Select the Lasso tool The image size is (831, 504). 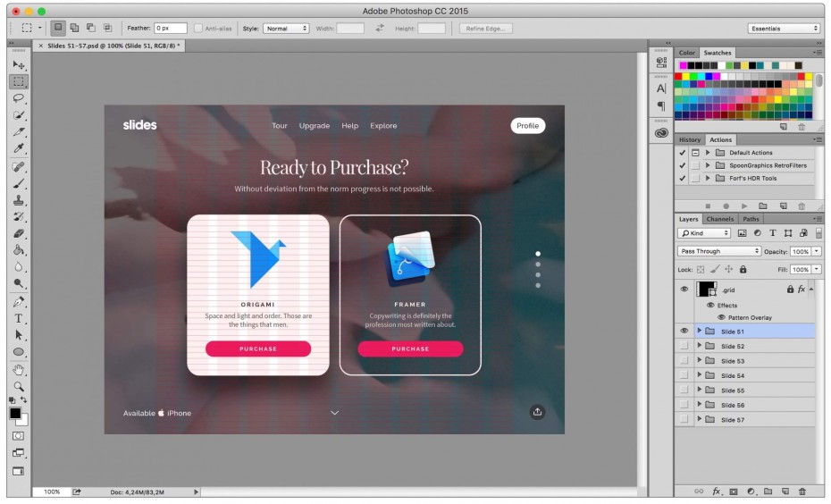[19, 98]
